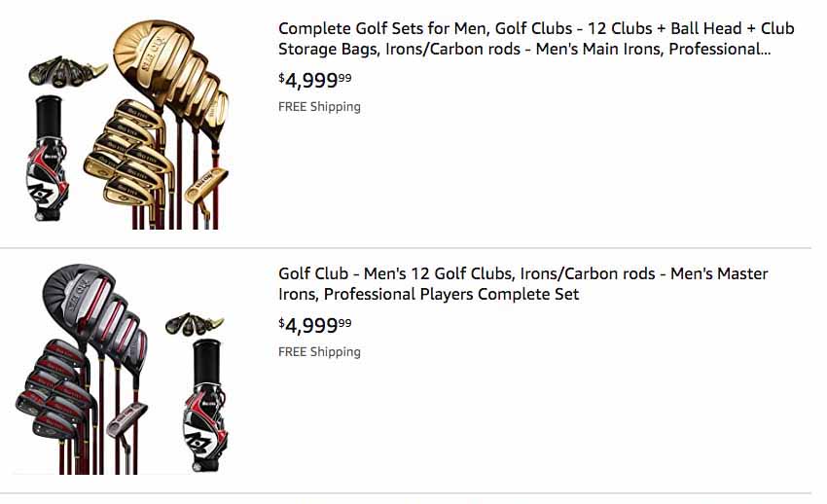The height and width of the screenshot is (504, 827).
Task: Click the headcovers above the black set's bag
Action: (x=195, y=324)
